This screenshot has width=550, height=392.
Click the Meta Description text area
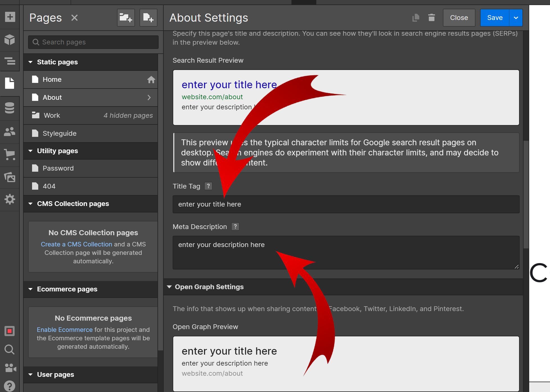[x=346, y=253]
